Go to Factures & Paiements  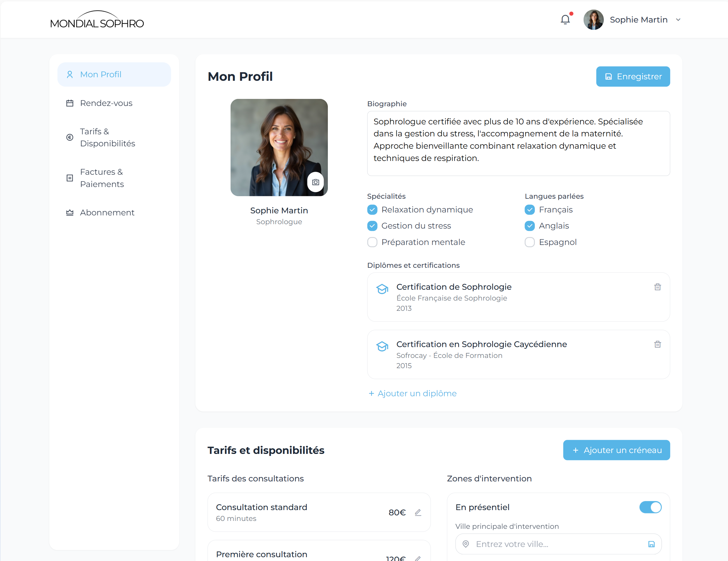(101, 178)
